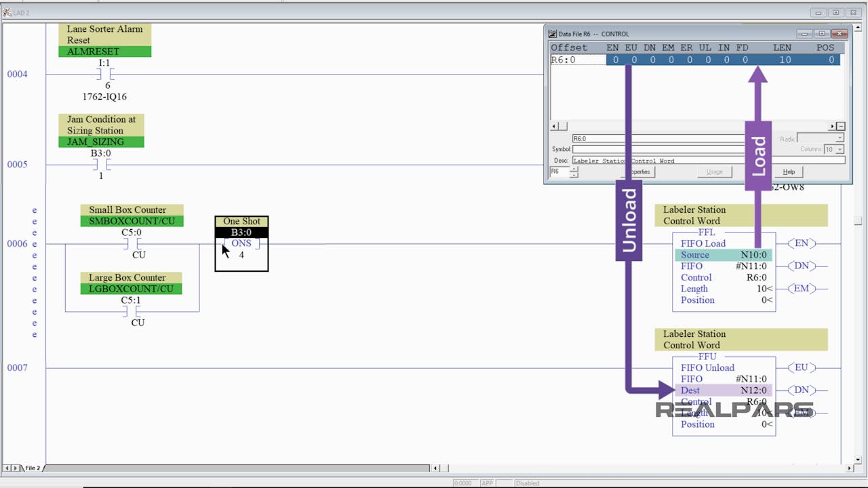This screenshot has height=488, width=868.
Task: Click the EU output of FFU block
Action: tap(802, 367)
